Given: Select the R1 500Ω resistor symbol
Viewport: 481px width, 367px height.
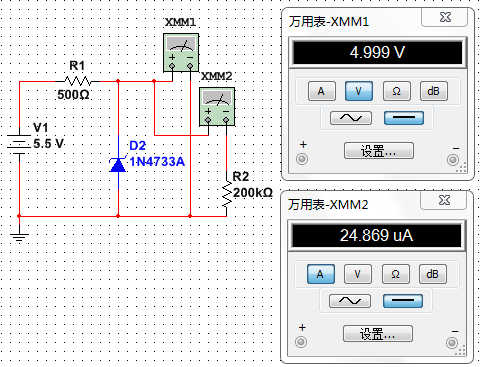Looking at the screenshot, I should pyautogui.click(x=78, y=81).
